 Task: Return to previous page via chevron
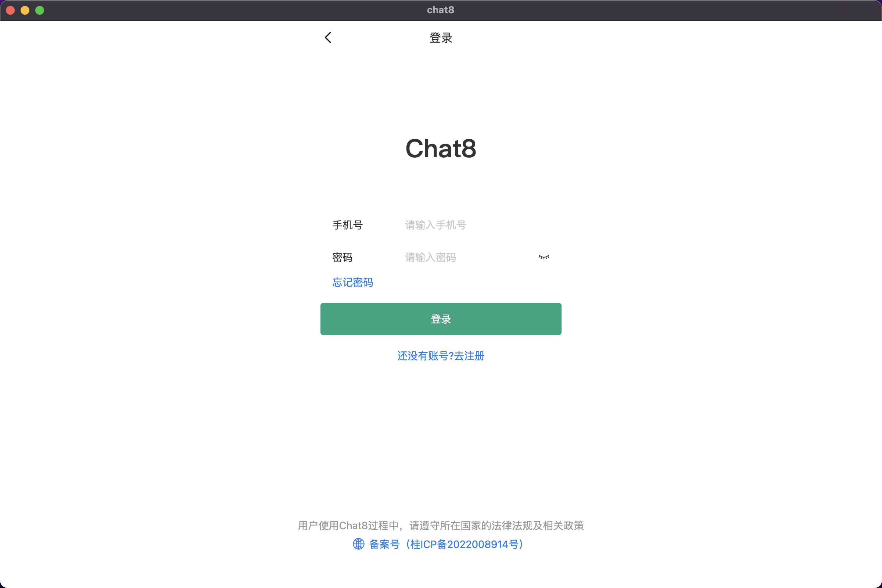328,37
